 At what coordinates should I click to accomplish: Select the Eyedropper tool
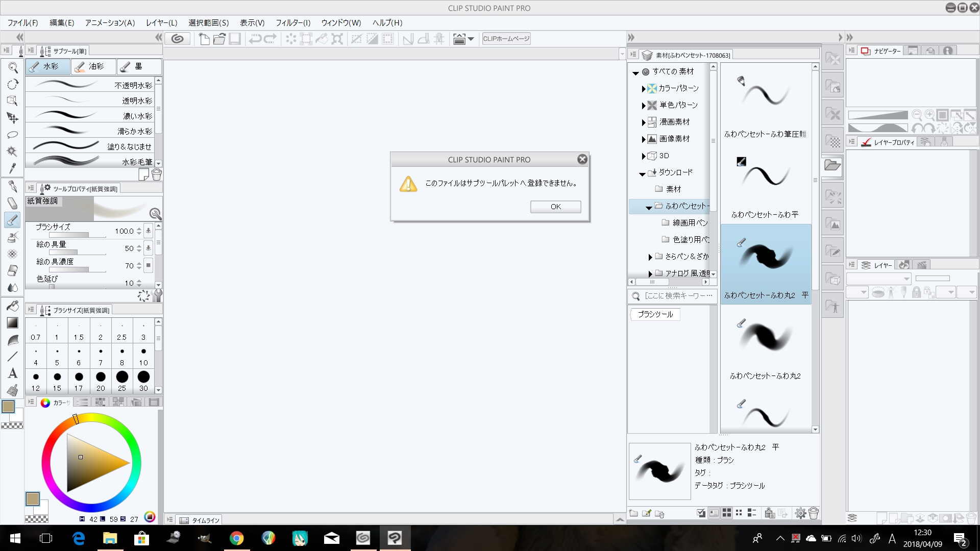pos(13,168)
